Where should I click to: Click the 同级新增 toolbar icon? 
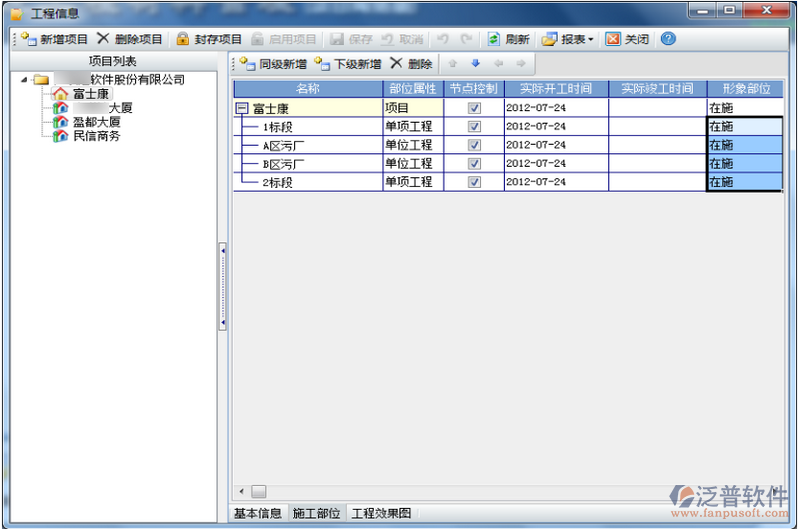[x=247, y=64]
